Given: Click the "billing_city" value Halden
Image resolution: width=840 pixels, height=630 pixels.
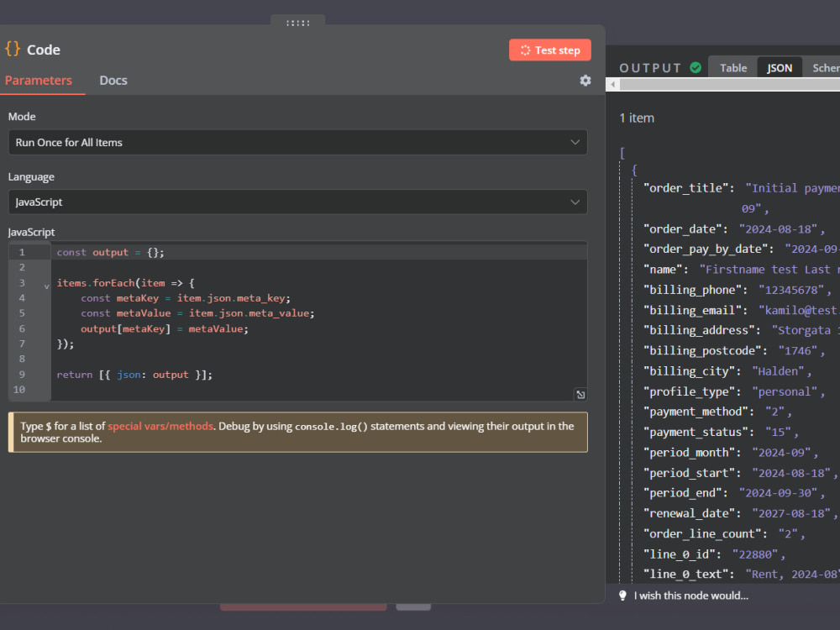Looking at the screenshot, I should [x=779, y=371].
